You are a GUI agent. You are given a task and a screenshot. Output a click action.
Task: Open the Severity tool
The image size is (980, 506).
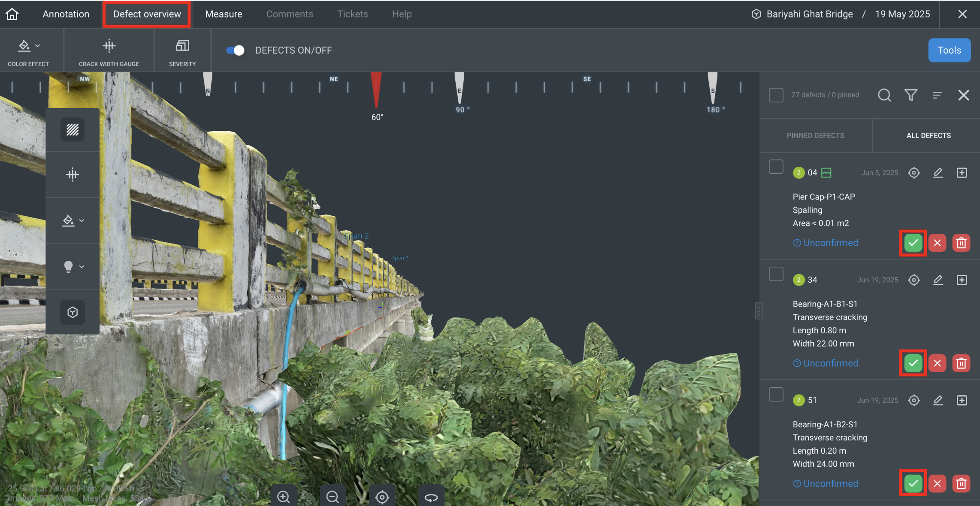[182, 51]
